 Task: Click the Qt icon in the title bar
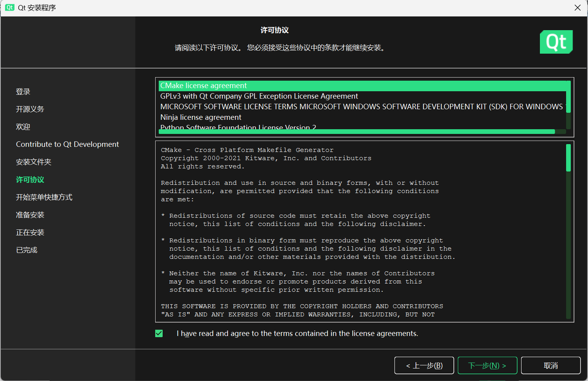[x=9, y=7]
